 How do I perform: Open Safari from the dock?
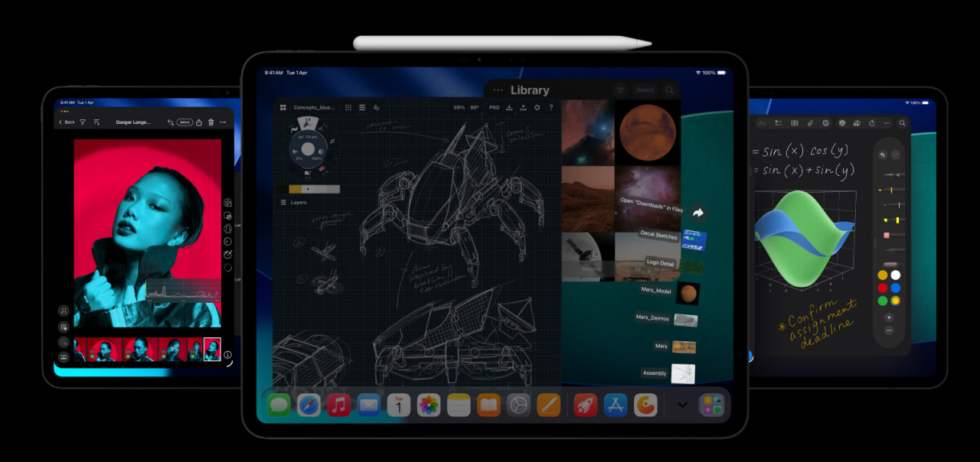[309, 405]
